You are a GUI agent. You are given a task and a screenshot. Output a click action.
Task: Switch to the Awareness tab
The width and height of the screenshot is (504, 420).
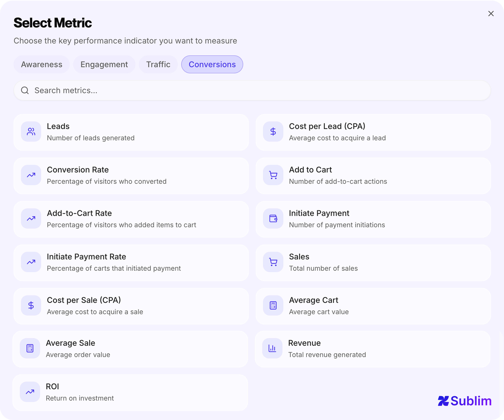click(41, 64)
